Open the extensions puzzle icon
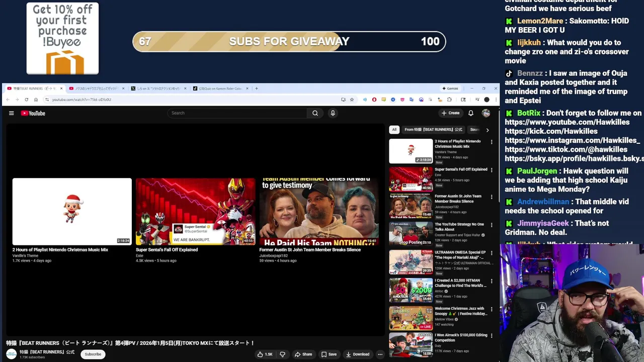The image size is (644, 362). click(449, 100)
